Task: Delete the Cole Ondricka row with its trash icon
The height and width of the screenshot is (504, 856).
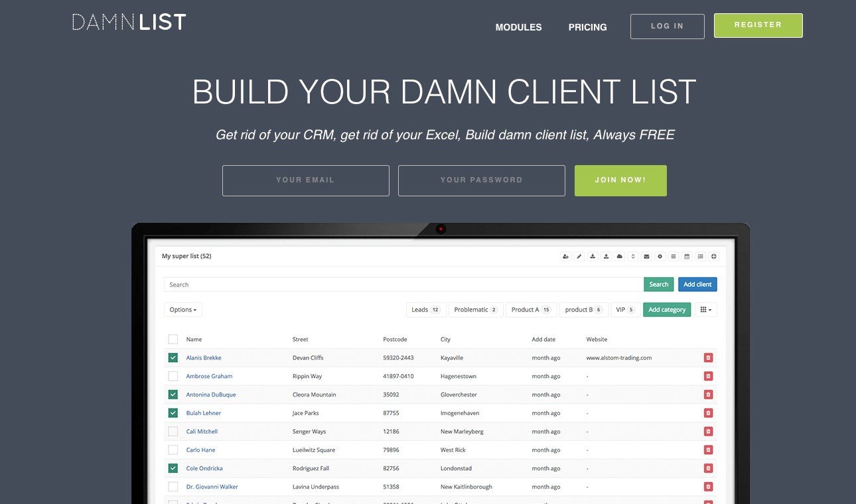Action: tap(708, 468)
